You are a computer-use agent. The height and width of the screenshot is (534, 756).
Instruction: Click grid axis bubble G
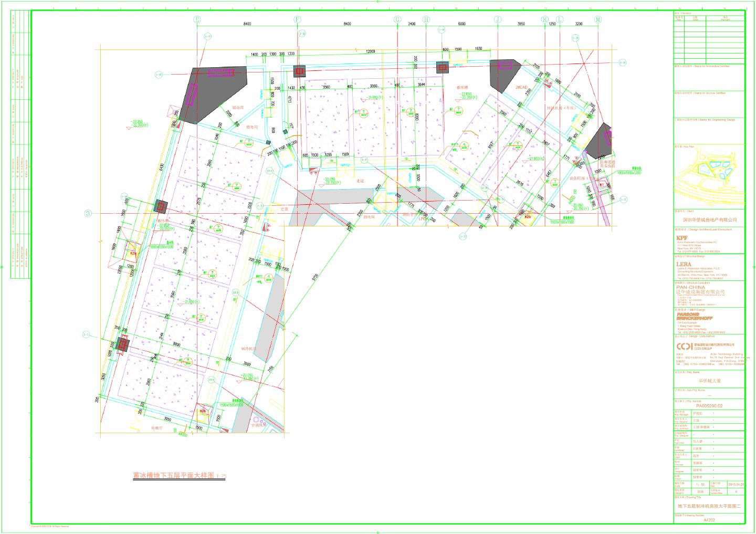397,19
